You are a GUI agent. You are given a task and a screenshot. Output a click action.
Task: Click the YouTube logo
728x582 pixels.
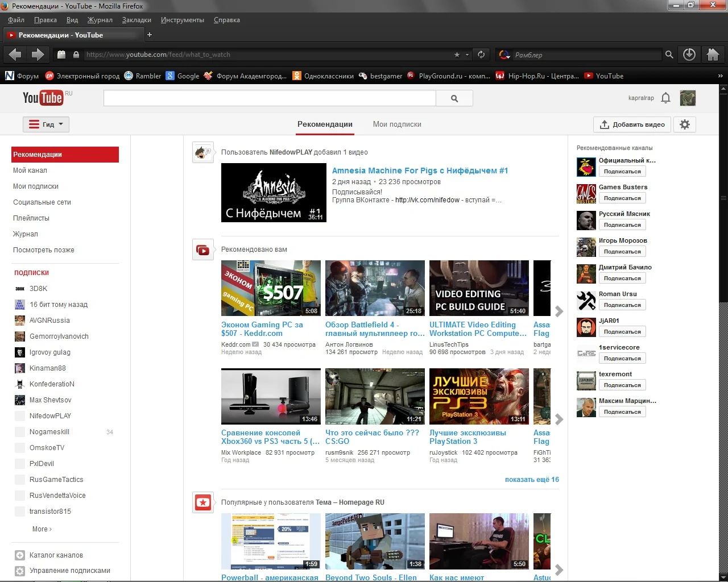43,98
